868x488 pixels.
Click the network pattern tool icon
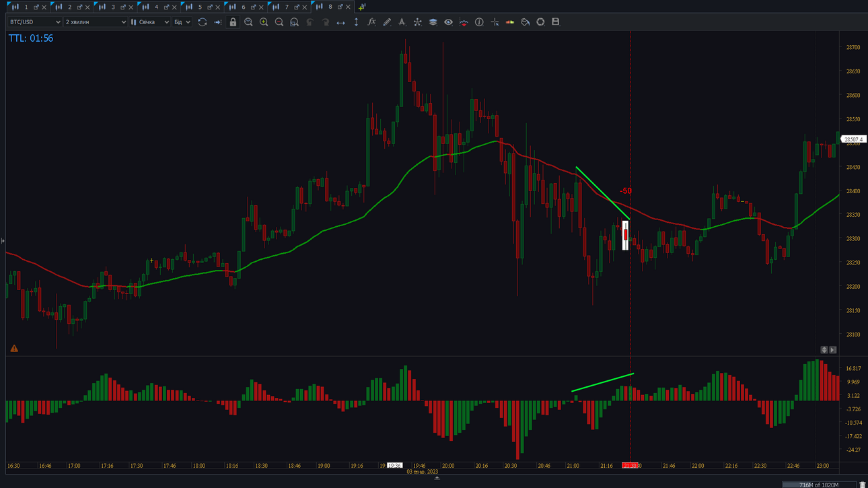[417, 22]
